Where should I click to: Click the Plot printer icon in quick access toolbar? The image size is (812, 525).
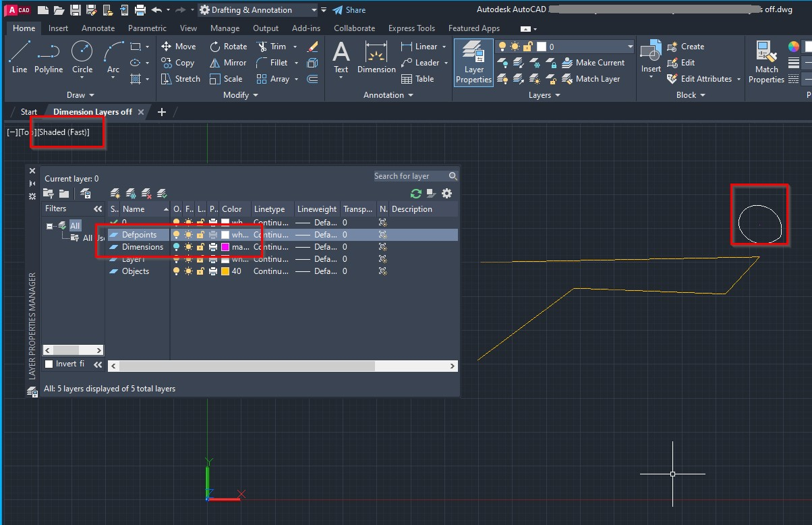pyautogui.click(x=140, y=10)
